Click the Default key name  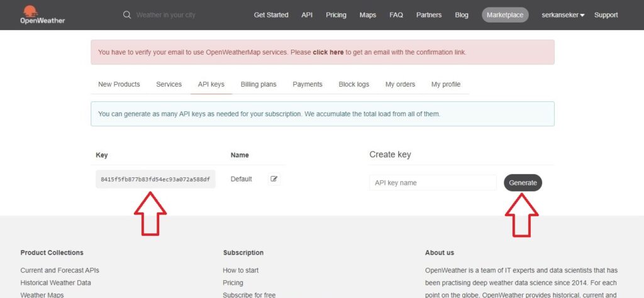(x=241, y=179)
